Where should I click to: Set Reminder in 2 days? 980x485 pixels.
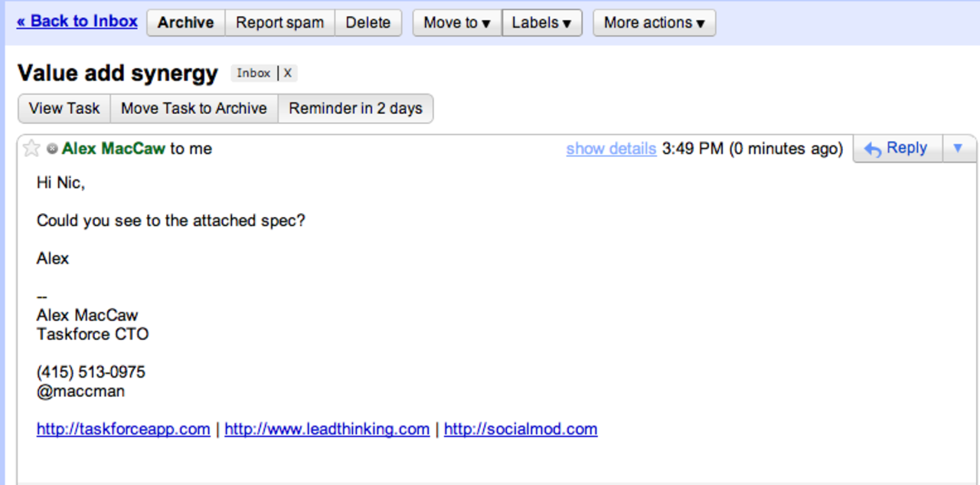(355, 109)
